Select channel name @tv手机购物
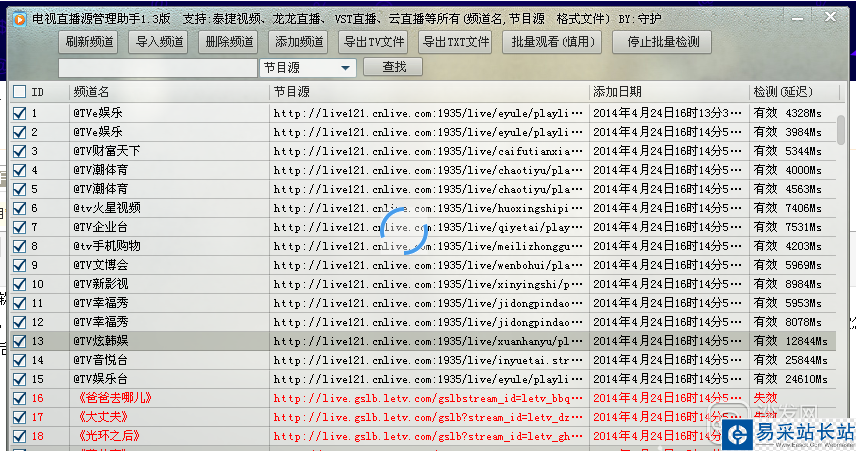Screen dimensions: 856x451 click(x=106, y=246)
